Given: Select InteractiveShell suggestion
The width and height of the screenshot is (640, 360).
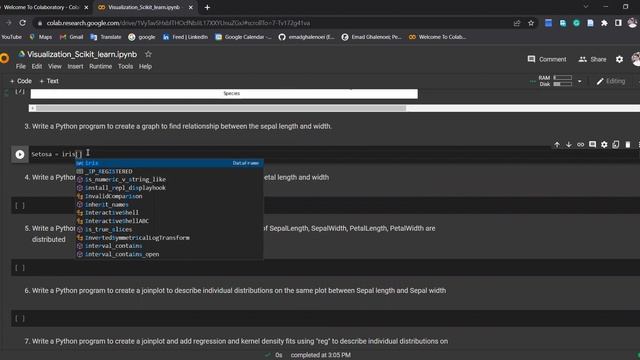Looking at the screenshot, I should (169, 213).
